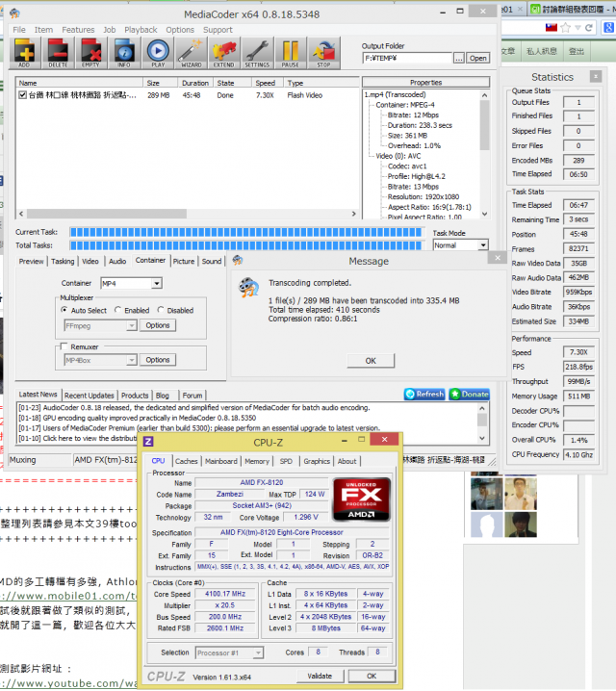Open the CPU-Z Mainboard tab
The height and width of the screenshot is (691, 616).
(220, 461)
